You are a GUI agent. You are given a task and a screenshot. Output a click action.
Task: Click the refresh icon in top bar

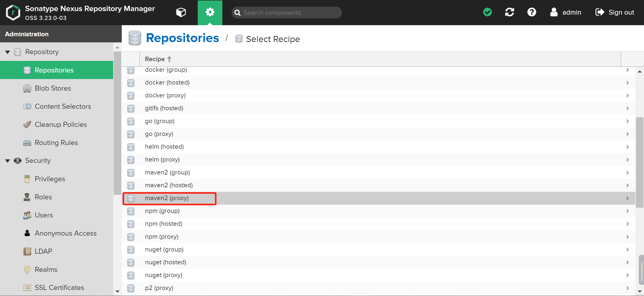coord(509,12)
